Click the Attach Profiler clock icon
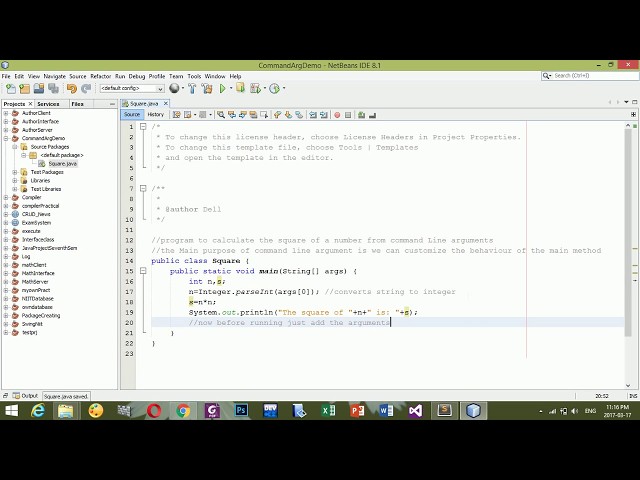 (x=275, y=88)
